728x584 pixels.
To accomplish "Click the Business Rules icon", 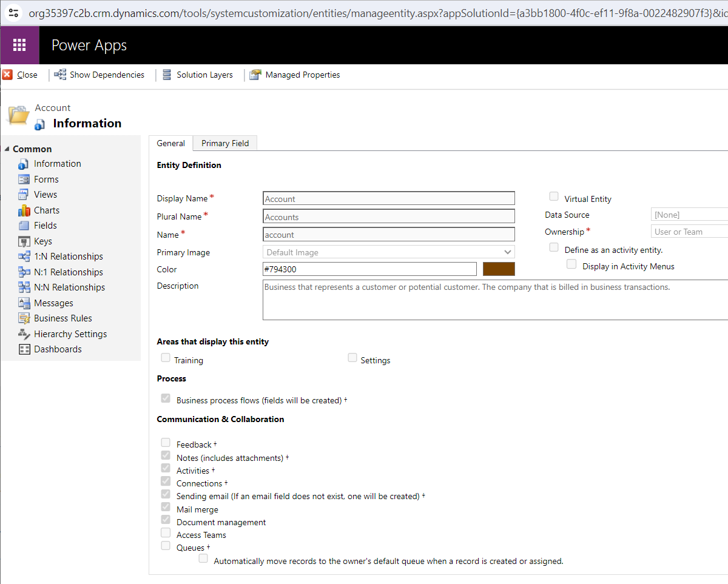I will coord(24,318).
